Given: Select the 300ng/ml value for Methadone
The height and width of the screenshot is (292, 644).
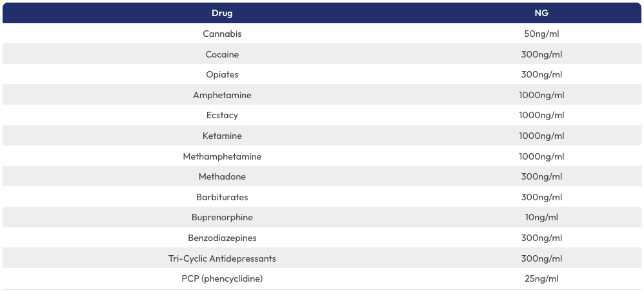Looking at the screenshot, I should click(541, 176).
